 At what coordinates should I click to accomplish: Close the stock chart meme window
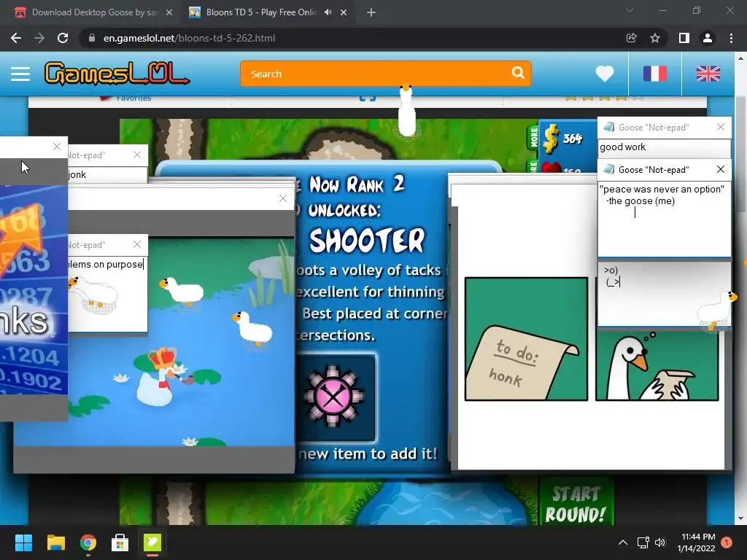[x=57, y=147]
